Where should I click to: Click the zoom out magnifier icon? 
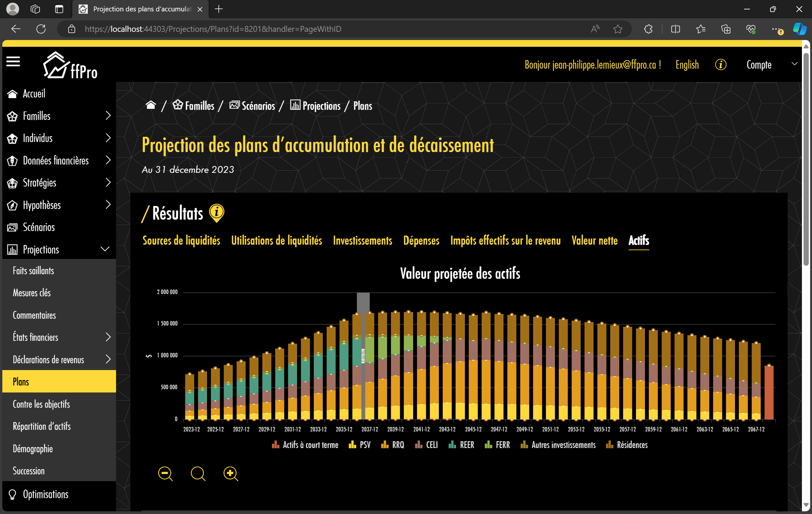pos(165,474)
